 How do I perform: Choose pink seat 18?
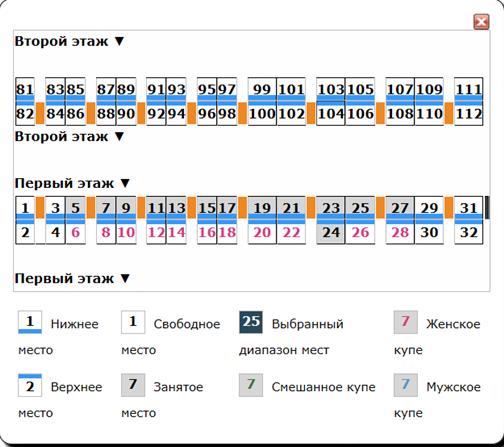coord(227,232)
